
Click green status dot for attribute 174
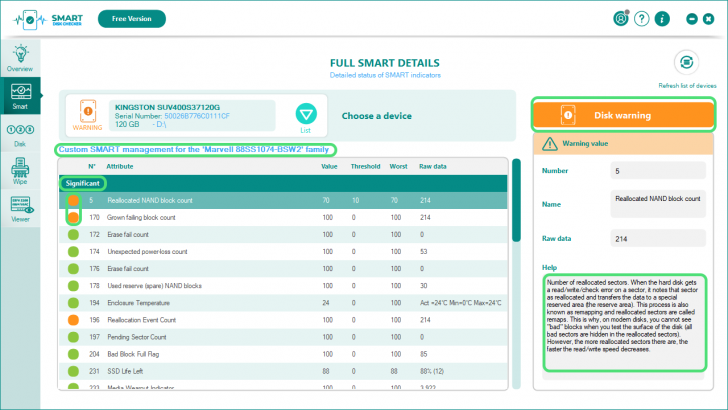[x=73, y=252]
